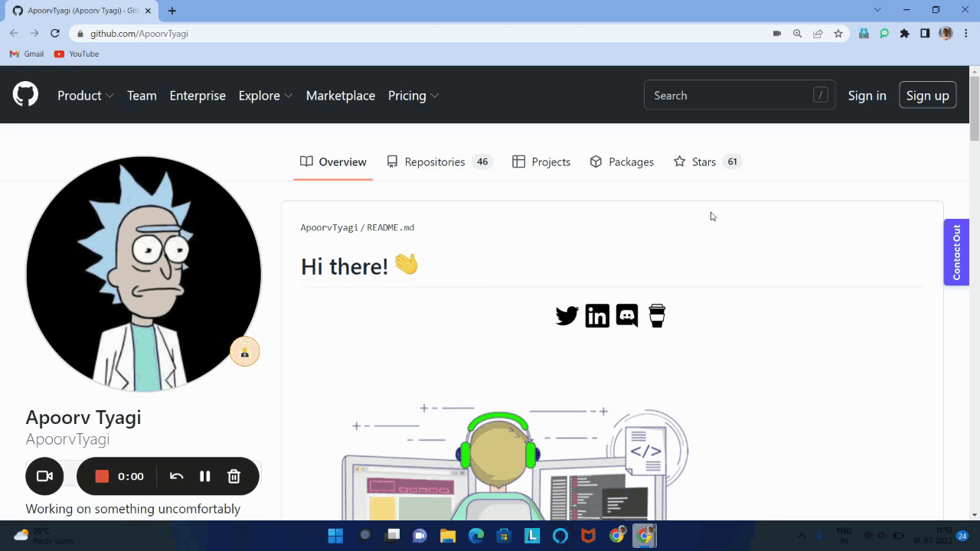Screen dimensions: 980x551
Task: Open the Team page link
Action: pos(142,96)
